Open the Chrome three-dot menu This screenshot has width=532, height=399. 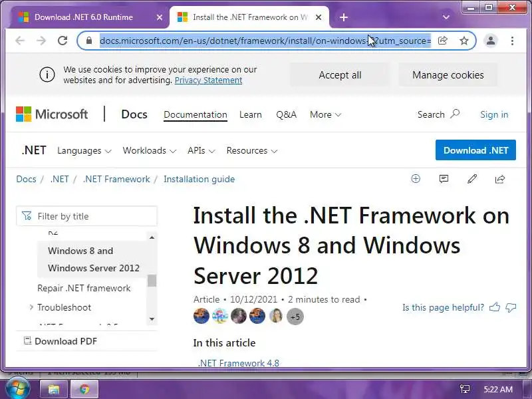coord(512,41)
